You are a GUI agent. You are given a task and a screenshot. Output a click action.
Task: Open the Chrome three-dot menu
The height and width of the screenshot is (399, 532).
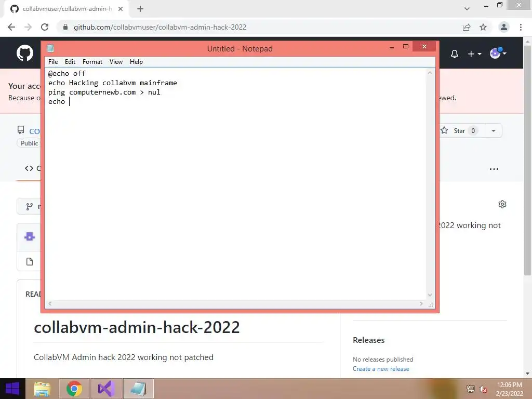(521, 27)
